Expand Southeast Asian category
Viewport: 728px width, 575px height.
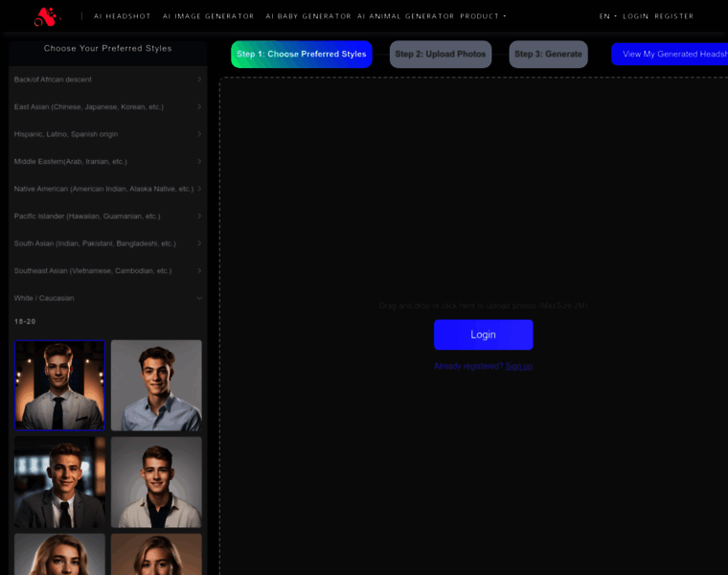pos(107,271)
